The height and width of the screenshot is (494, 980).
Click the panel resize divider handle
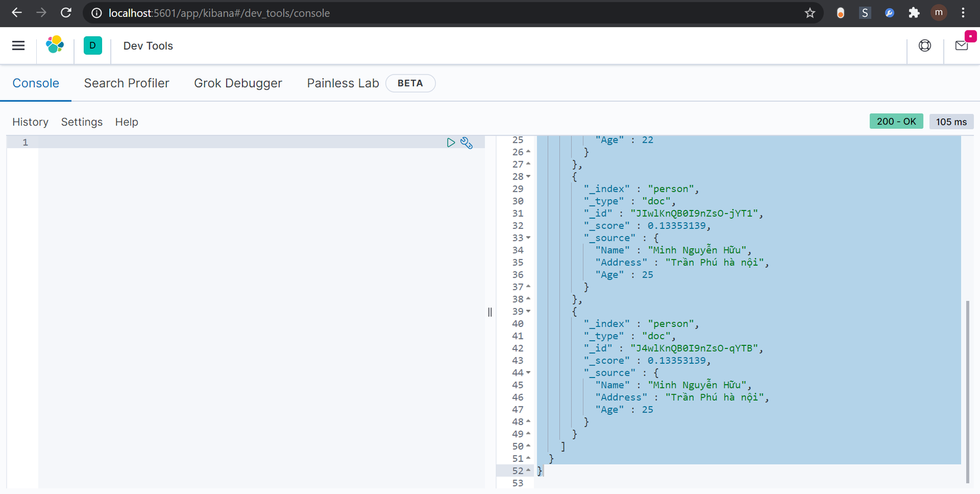(x=490, y=312)
